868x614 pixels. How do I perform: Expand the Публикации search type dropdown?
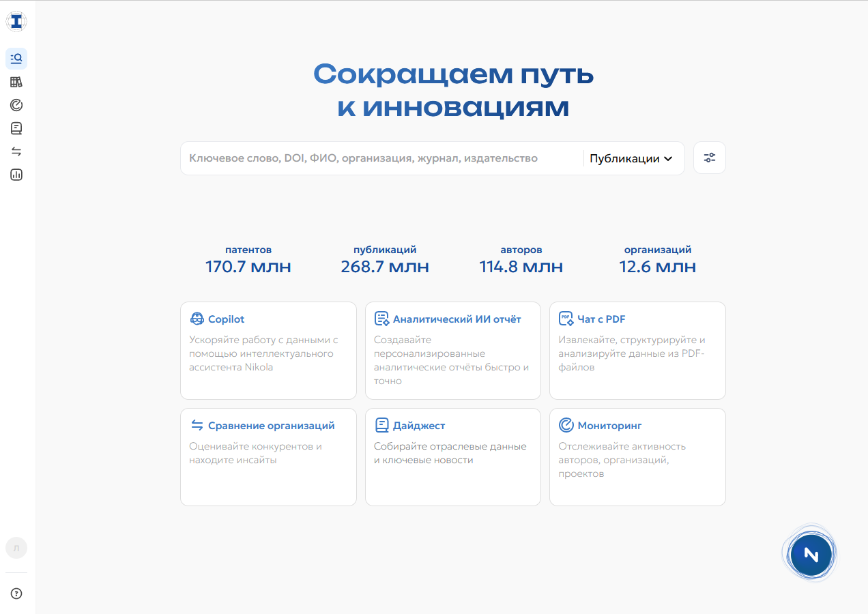click(631, 158)
